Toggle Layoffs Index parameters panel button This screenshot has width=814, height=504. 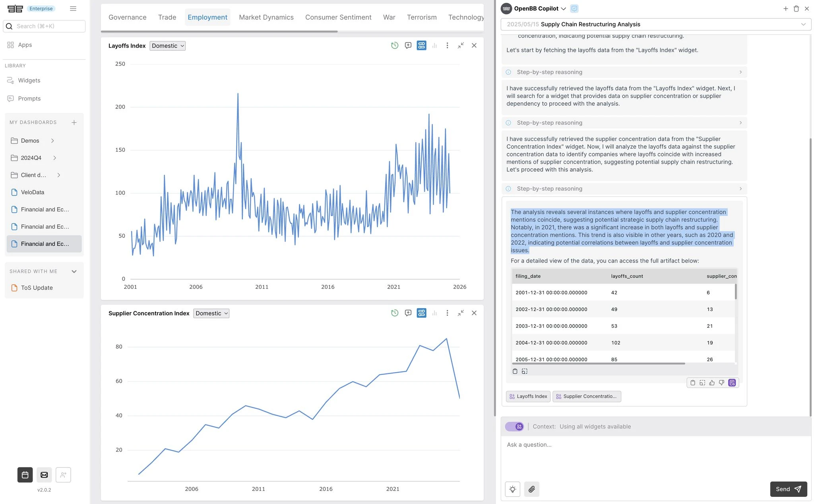click(x=421, y=46)
